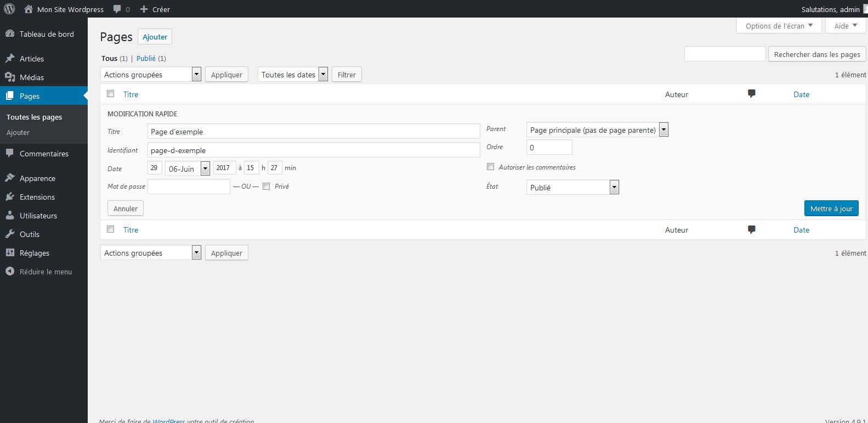Click the year field showing 2017
The height and width of the screenshot is (423, 868).
point(225,168)
